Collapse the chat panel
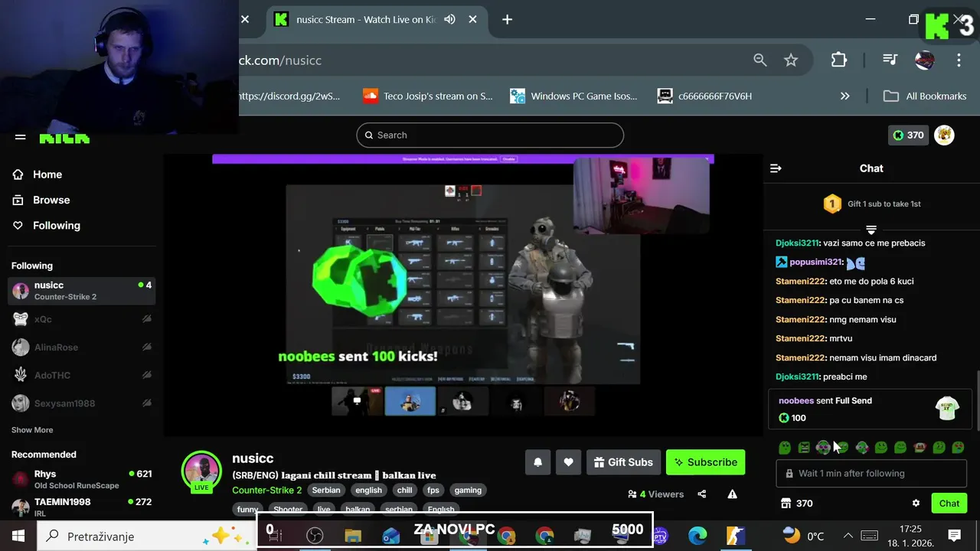Screen dimensions: 980x551 point(776,168)
